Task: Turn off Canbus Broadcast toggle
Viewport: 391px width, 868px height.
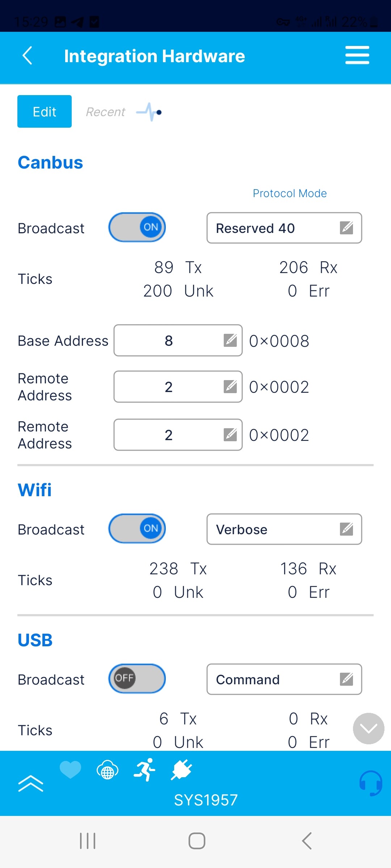Action: point(137,227)
